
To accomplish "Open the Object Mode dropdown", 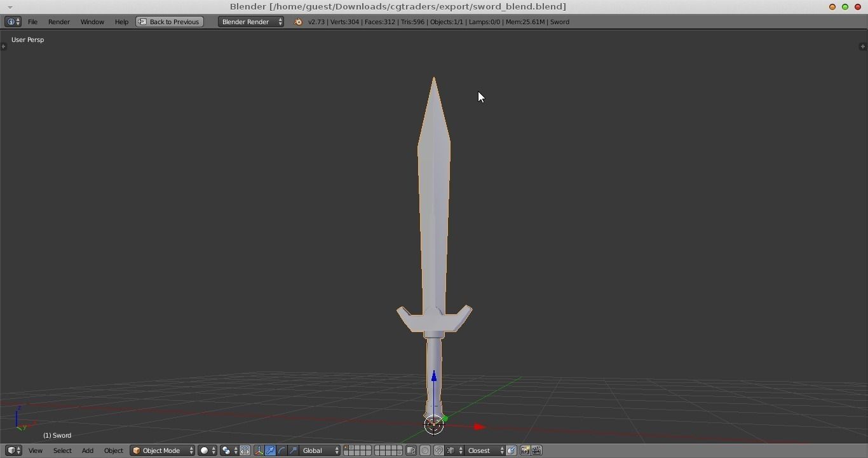I will [162, 450].
